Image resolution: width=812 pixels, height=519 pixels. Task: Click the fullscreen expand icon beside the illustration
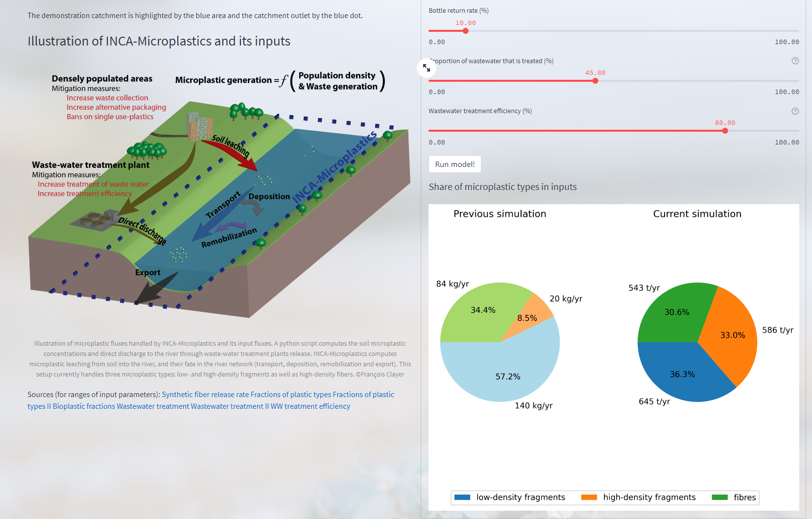coord(427,68)
